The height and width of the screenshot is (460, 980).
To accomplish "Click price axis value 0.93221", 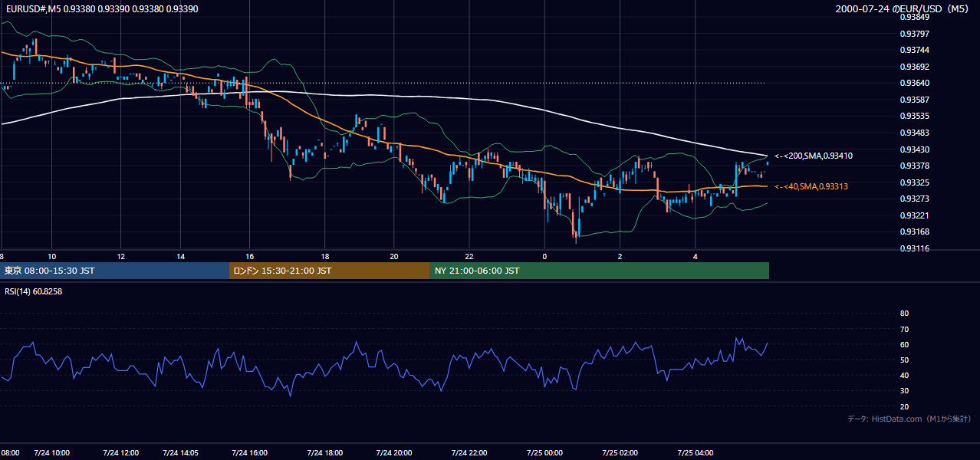I will pyautogui.click(x=915, y=215).
